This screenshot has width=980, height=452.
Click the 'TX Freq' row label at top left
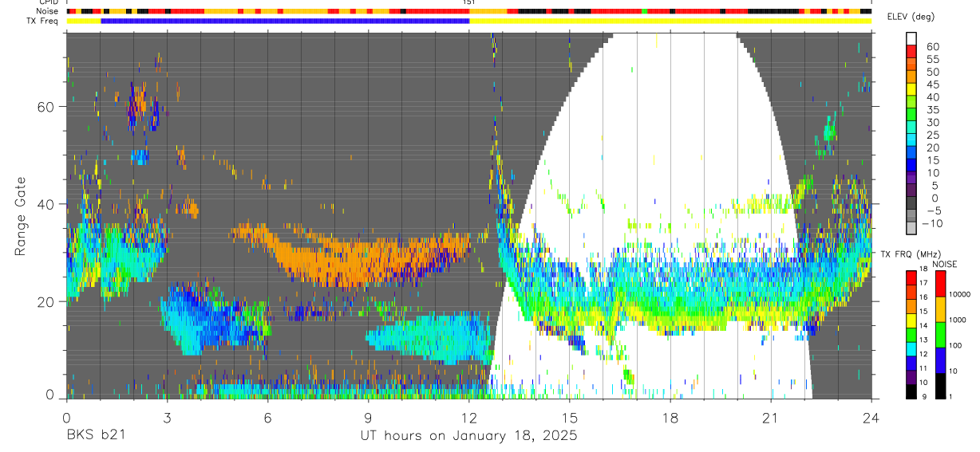coord(43,21)
